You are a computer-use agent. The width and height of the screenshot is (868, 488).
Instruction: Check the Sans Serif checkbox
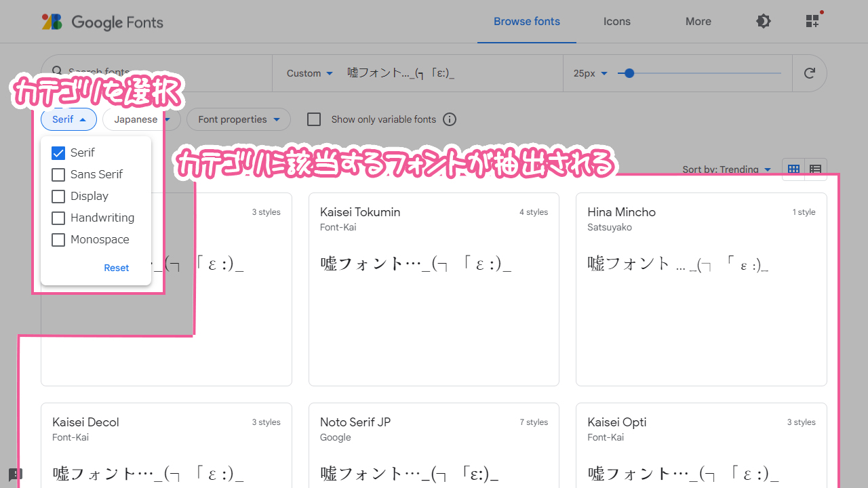pos(58,174)
